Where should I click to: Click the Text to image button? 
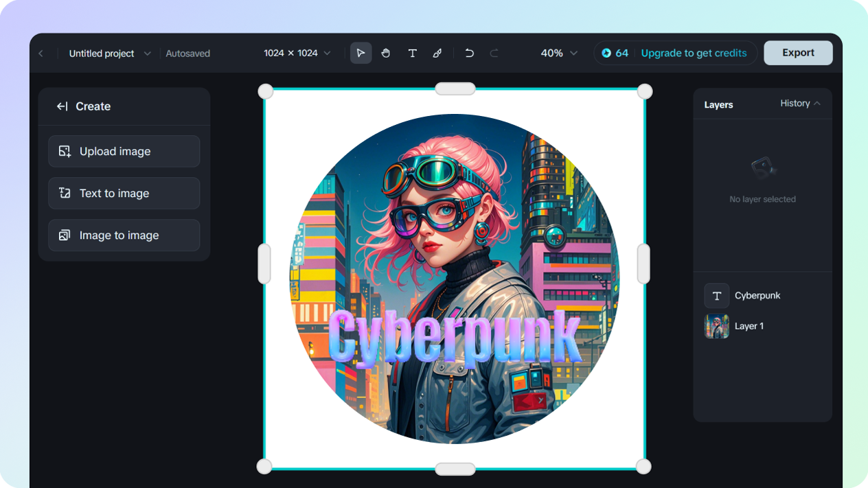tap(124, 193)
